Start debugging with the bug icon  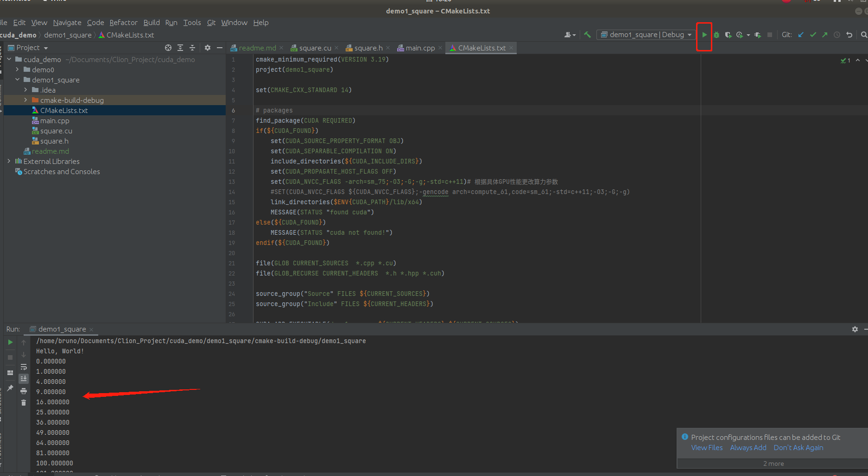(x=716, y=35)
